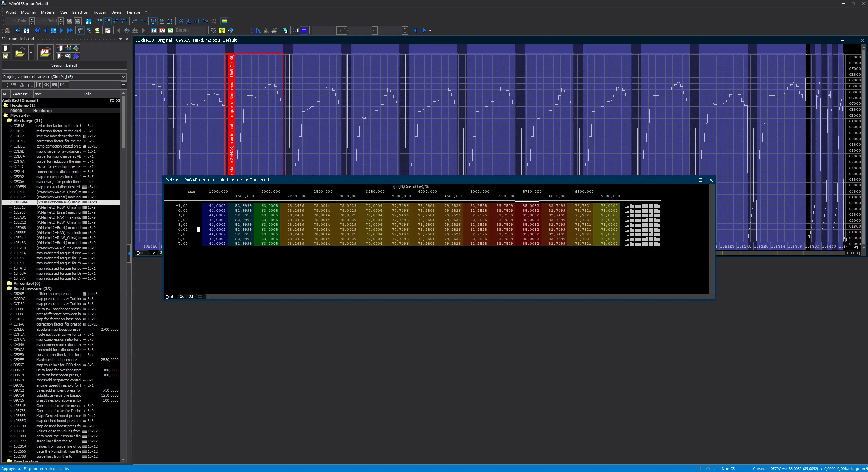Screen dimensions: 868x472
Task: Click the percent display mode icon
Action: [181, 21]
